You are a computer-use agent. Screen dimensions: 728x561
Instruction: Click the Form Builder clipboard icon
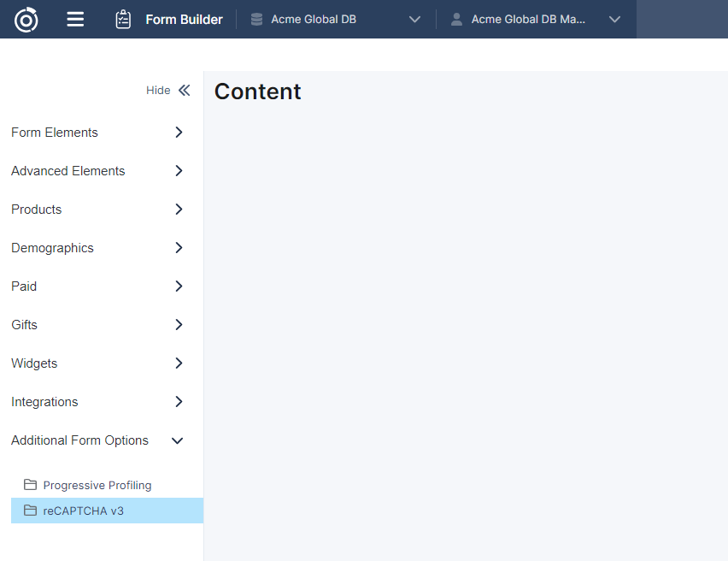pyautogui.click(x=123, y=19)
